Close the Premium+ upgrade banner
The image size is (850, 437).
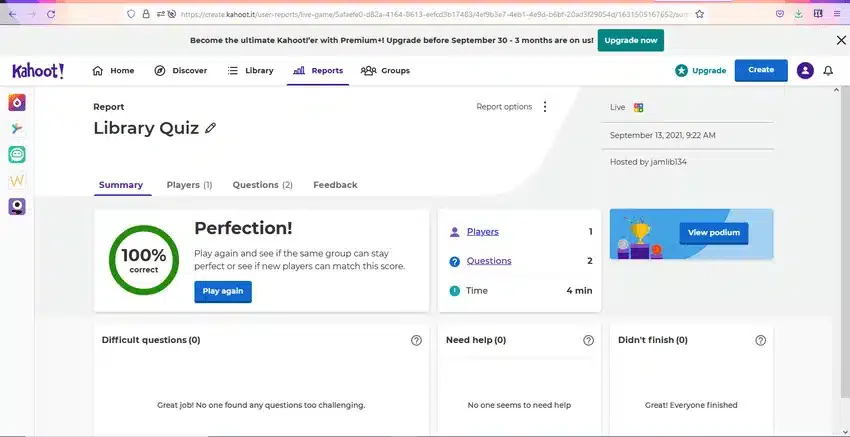841,40
